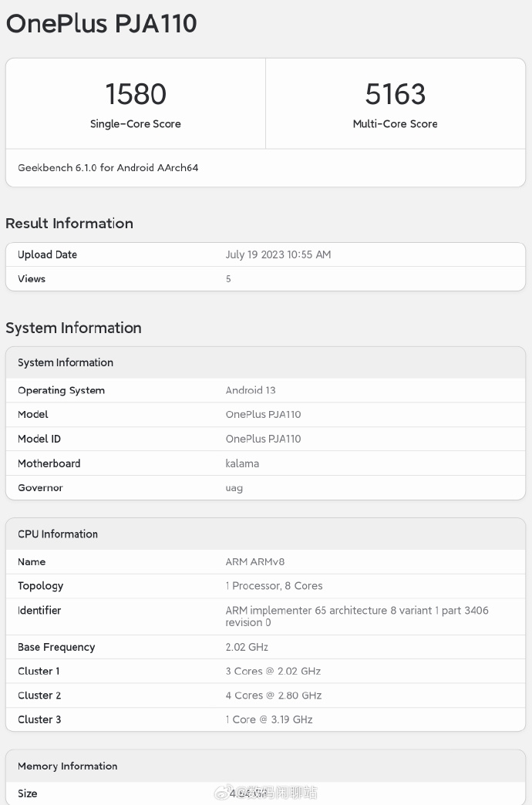The image size is (532, 805).
Task: Select the kalama motherboard value
Action: click(x=242, y=463)
